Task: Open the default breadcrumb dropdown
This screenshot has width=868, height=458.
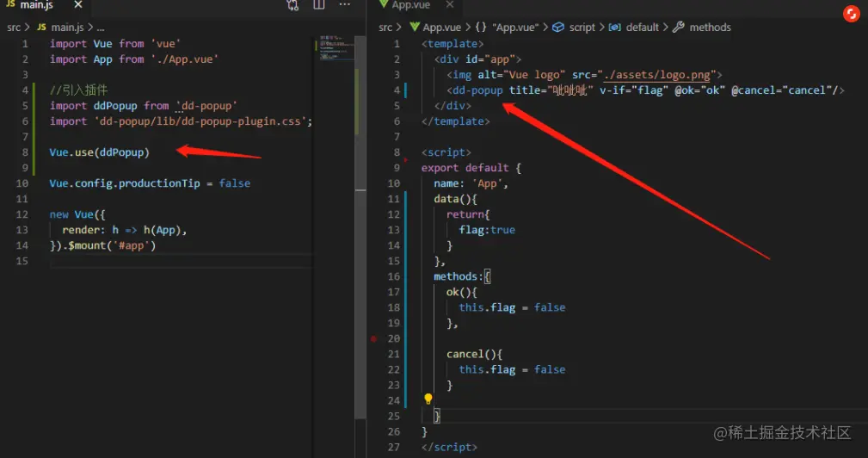Action: pyautogui.click(x=642, y=28)
